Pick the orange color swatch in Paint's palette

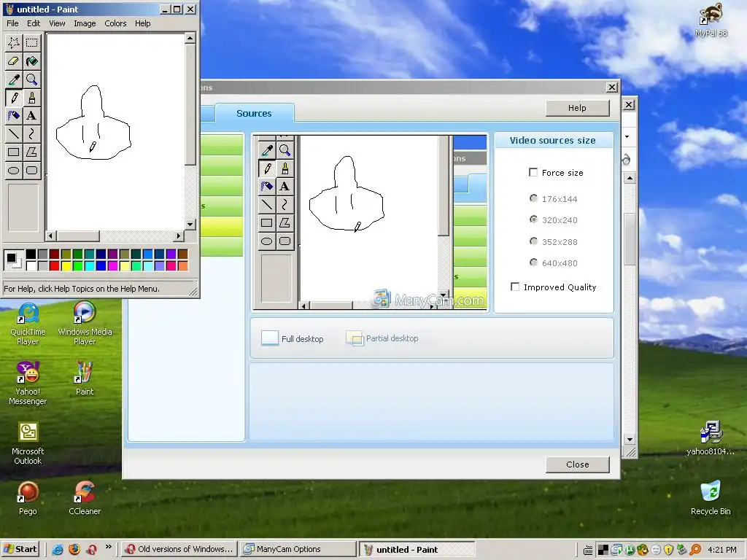click(183, 265)
